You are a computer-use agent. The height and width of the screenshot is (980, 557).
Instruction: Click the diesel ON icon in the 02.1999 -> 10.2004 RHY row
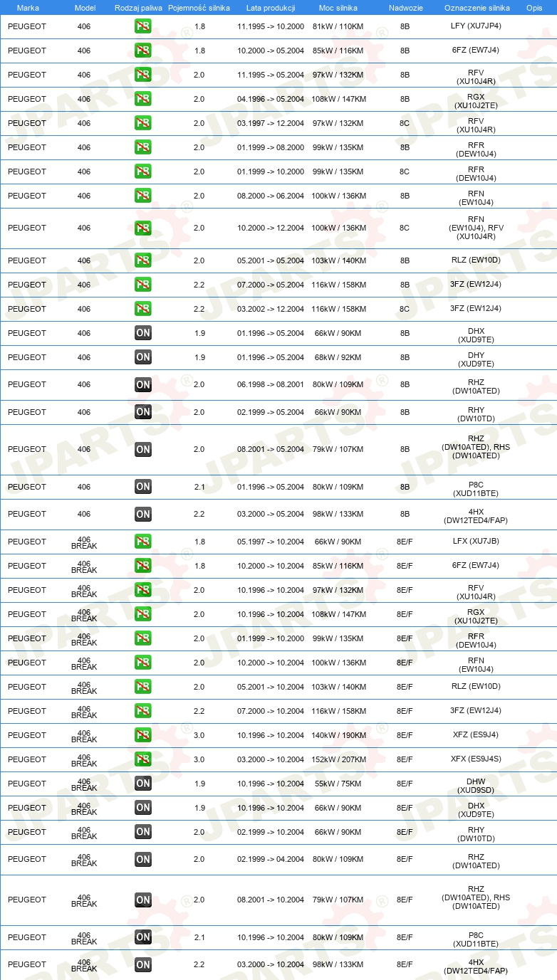click(x=142, y=832)
